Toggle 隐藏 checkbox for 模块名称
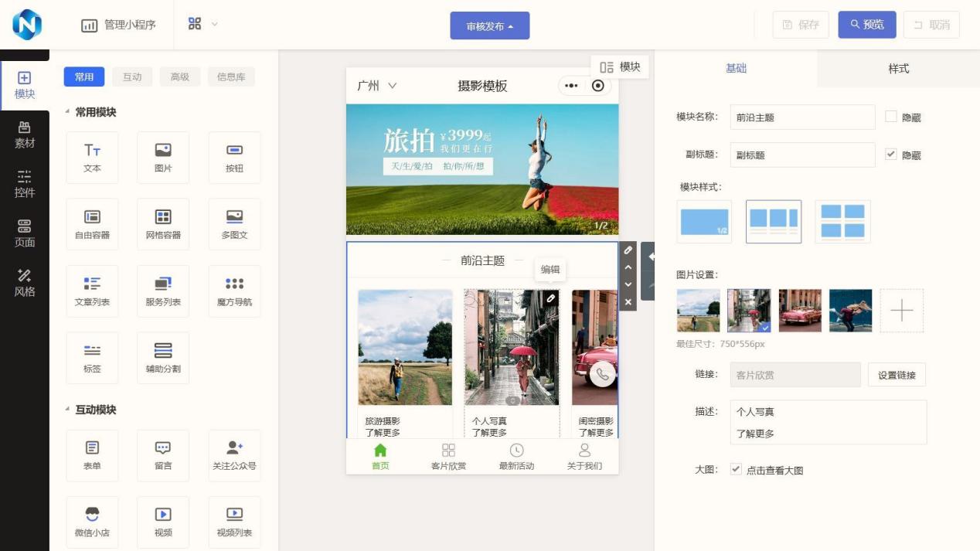The width and height of the screenshot is (980, 551). pos(891,117)
